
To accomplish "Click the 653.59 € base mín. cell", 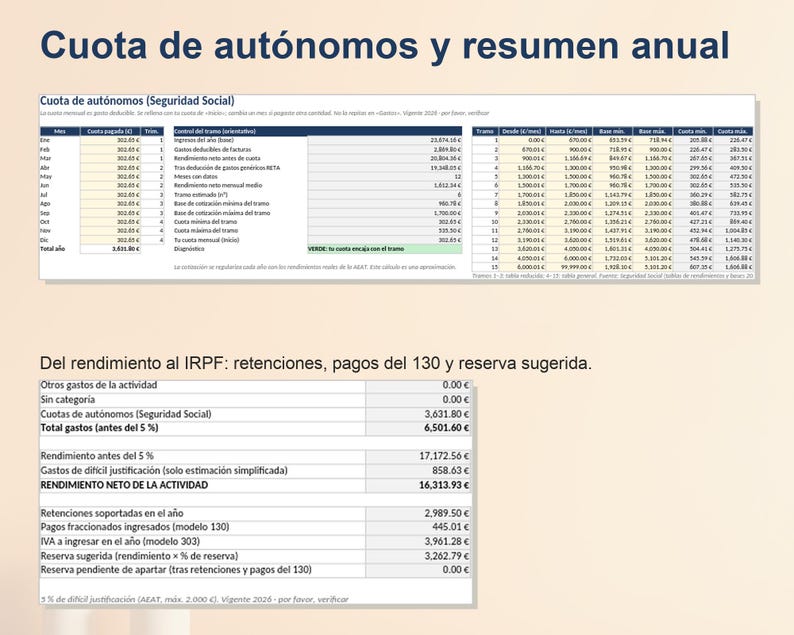I will tap(612, 140).
